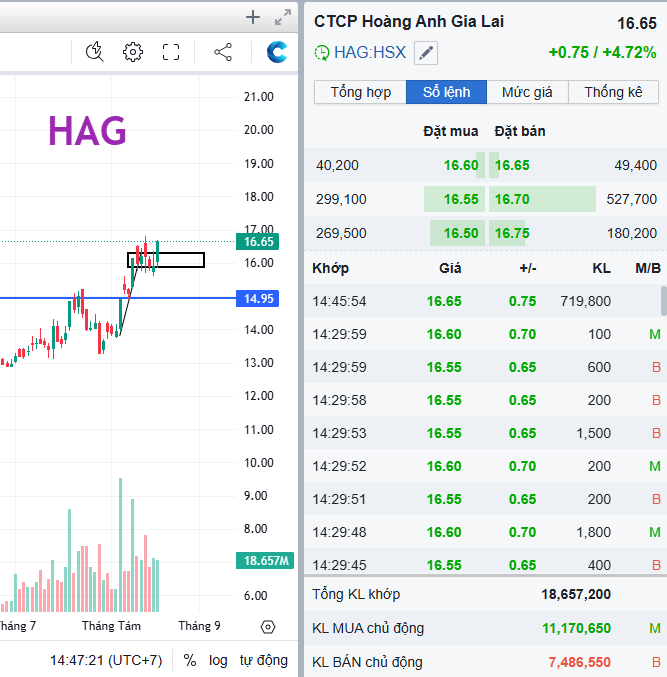Toggle percent scale on the chart
Viewport: 667px width, 677px height.
(x=190, y=660)
